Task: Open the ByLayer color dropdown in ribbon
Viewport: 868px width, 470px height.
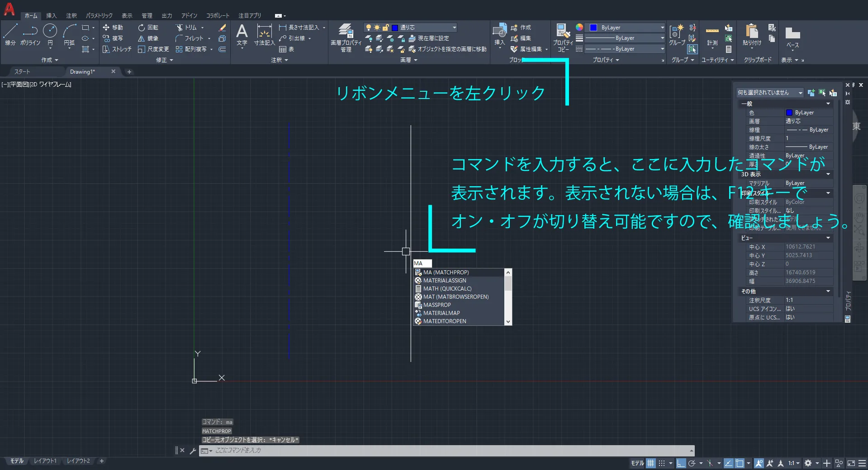Action: [x=662, y=28]
